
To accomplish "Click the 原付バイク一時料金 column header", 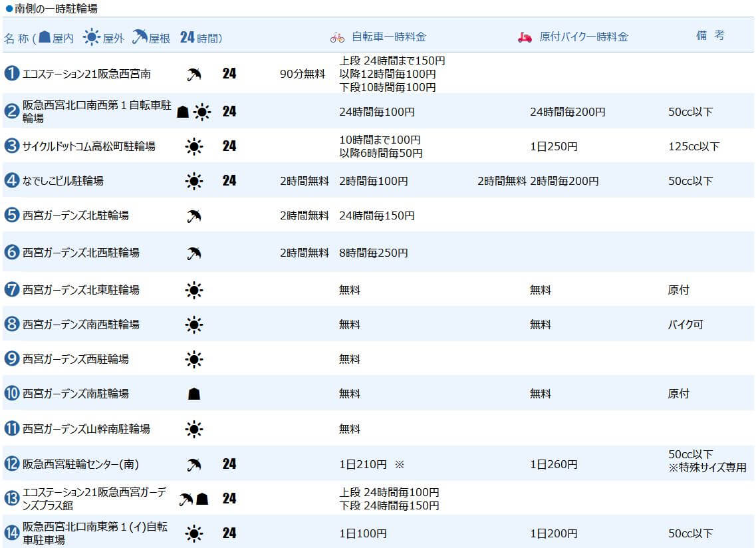I will click(583, 37).
